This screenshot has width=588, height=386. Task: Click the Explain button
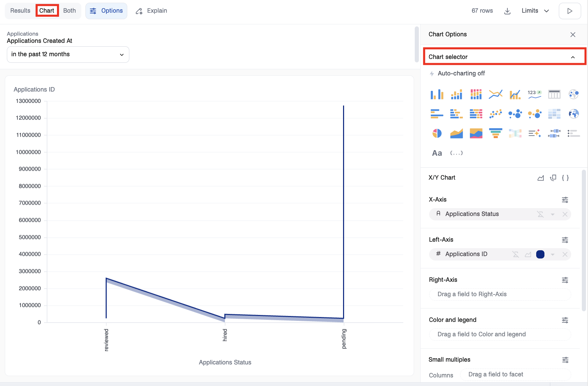[151, 11]
